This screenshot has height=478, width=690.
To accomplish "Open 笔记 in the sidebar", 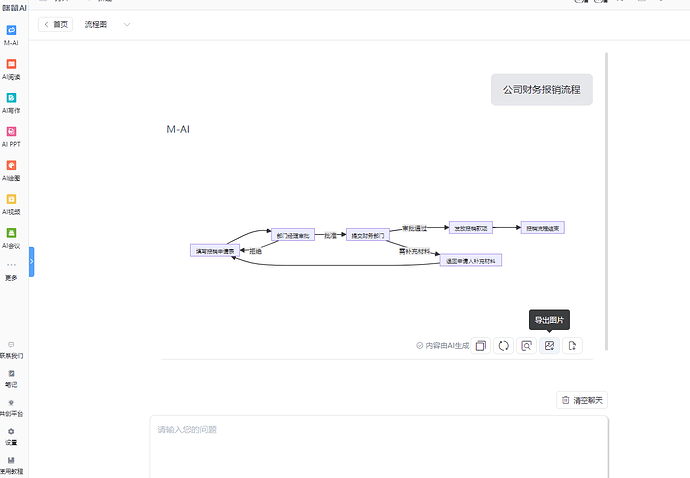I will point(12,377).
